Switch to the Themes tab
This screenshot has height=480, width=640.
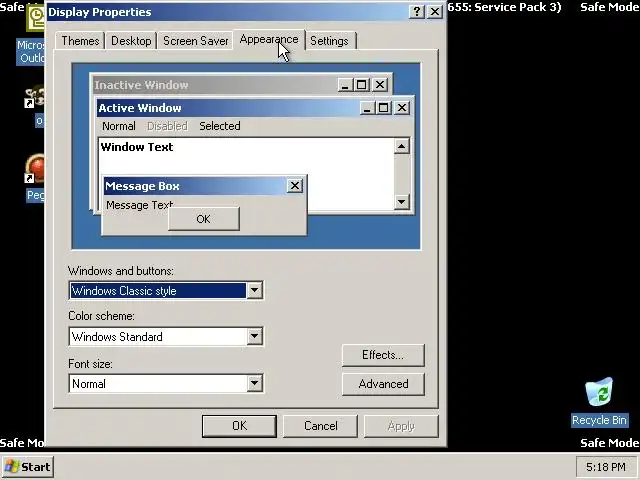(x=80, y=41)
